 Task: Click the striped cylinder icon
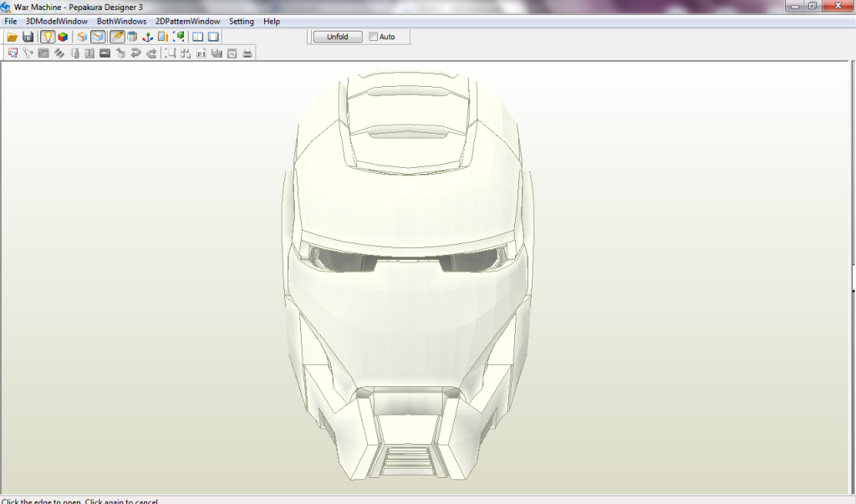(x=132, y=37)
